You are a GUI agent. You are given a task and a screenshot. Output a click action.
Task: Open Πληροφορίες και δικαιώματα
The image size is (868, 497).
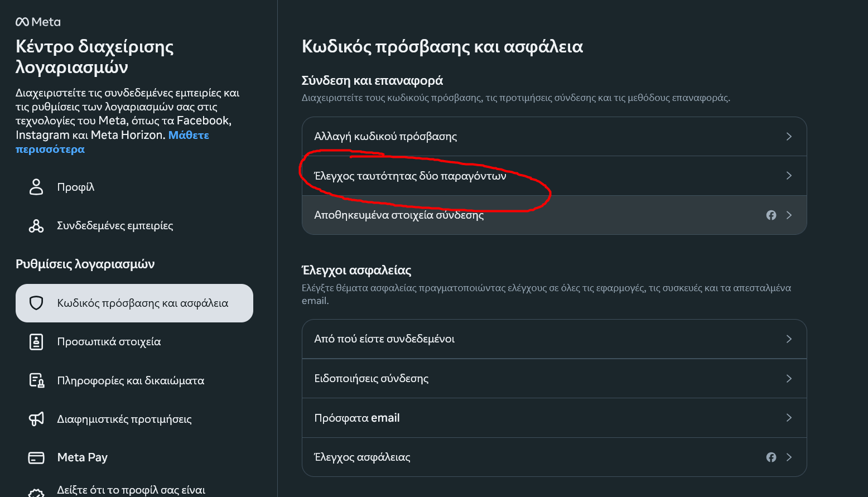pos(134,380)
